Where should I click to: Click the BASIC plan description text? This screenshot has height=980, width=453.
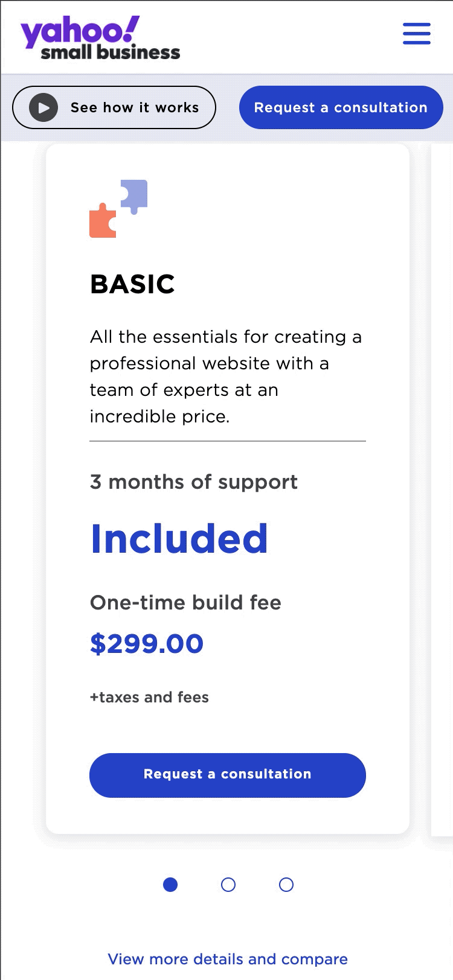(226, 375)
